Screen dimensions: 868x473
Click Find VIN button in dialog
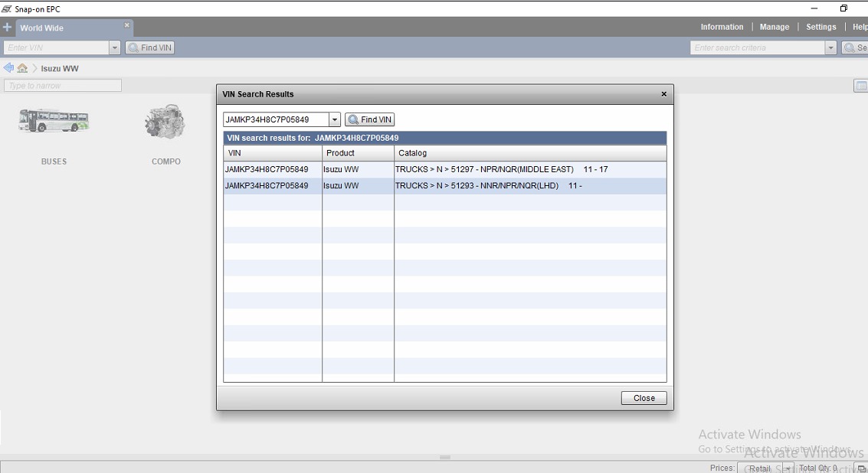(x=370, y=119)
